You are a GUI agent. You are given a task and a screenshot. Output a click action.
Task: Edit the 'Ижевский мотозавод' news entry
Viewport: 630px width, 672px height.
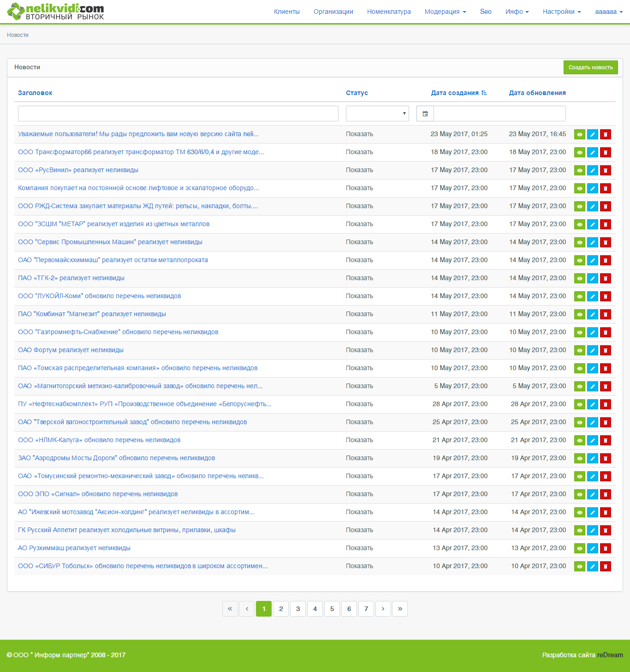coord(593,512)
